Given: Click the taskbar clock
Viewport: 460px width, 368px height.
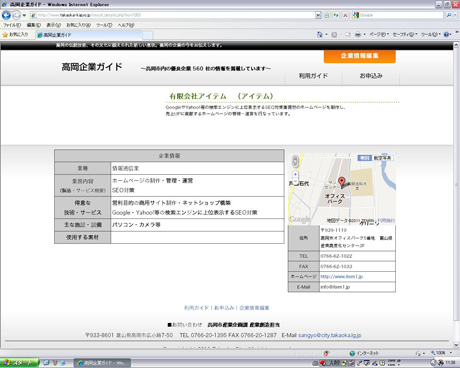Looking at the screenshot, I should click(450, 363).
